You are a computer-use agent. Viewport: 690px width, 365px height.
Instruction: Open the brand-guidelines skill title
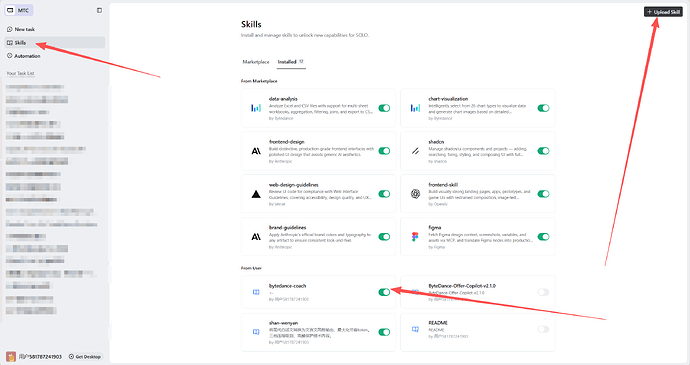coord(287,228)
